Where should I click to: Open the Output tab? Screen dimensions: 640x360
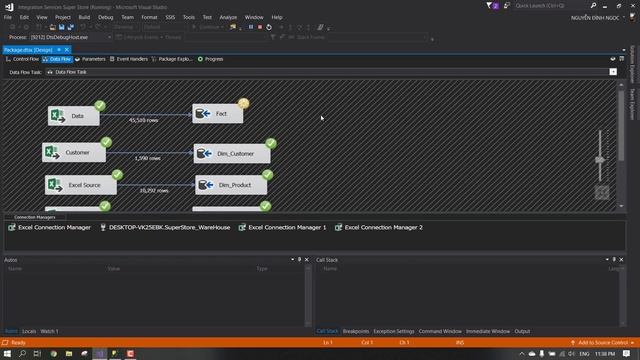522,331
